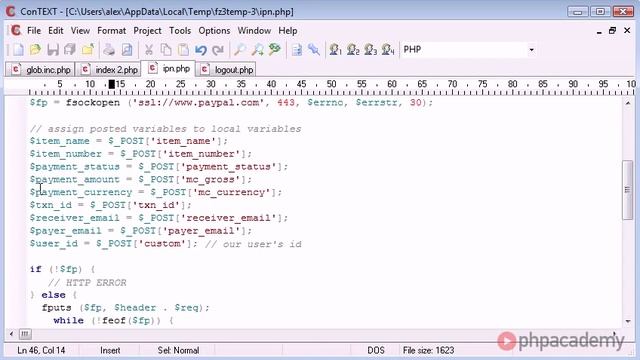Click the 'Ln 46, Col 14' status entry
The height and width of the screenshot is (360, 640).
[41, 350]
